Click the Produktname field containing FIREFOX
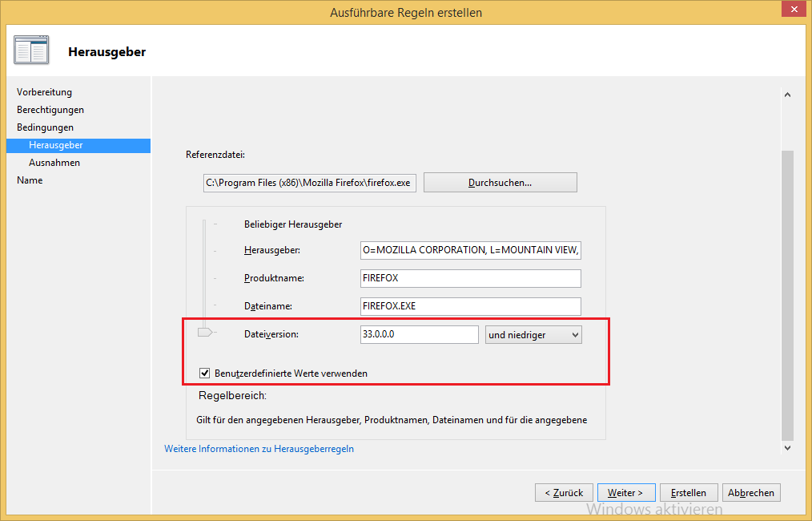 (471, 278)
